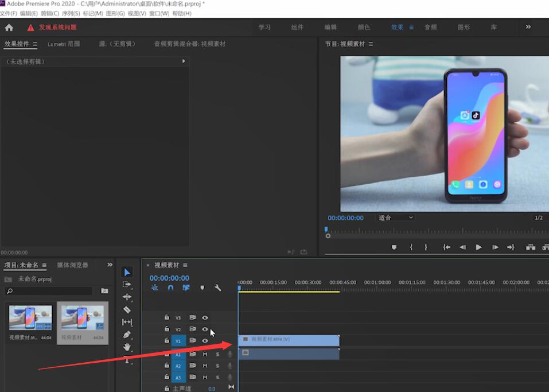Open the 适合 zoom level dropdown

pyautogui.click(x=396, y=218)
